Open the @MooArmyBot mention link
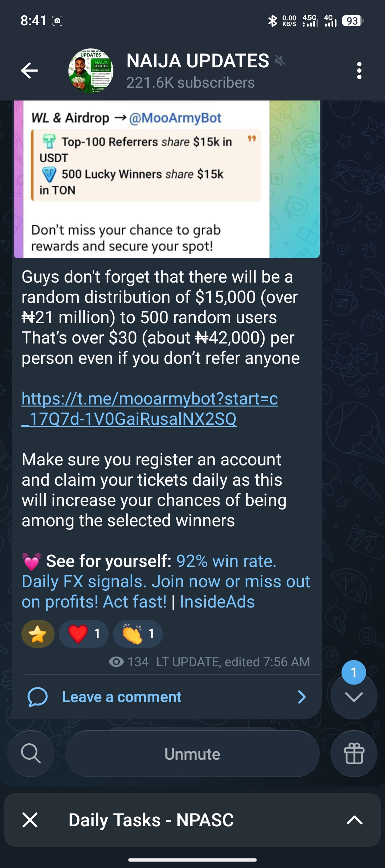Screen dimensions: 385x868 (175, 118)
